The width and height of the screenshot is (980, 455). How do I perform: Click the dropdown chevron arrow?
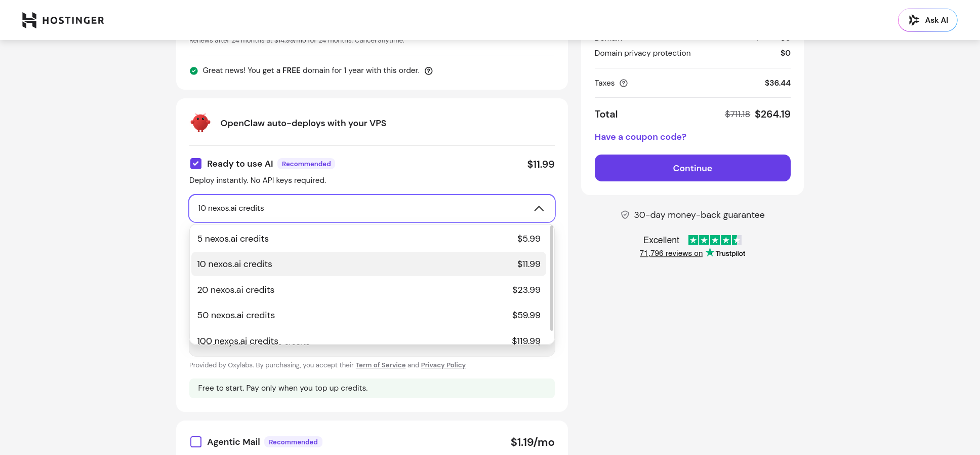(539, 209)
